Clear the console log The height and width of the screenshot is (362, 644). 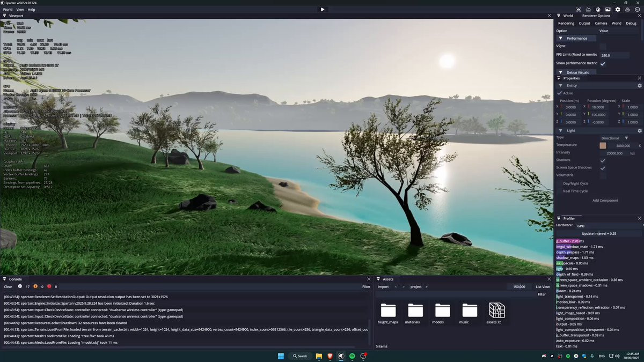(8, 287)
